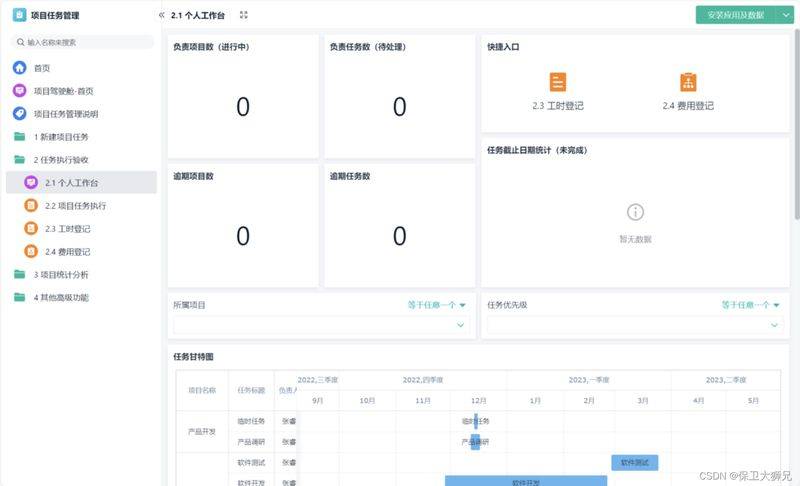Collapse the sidebar with the double-chevron icon
The image size is (800, 486).
point(162,15)
